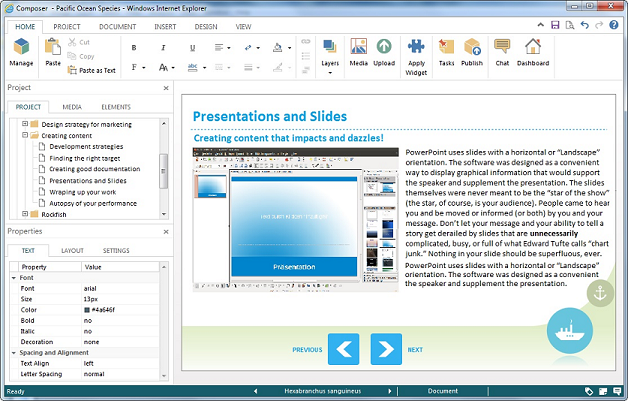Click the tag icon in status bar
The image size is (628, 401).
[589, 391]
